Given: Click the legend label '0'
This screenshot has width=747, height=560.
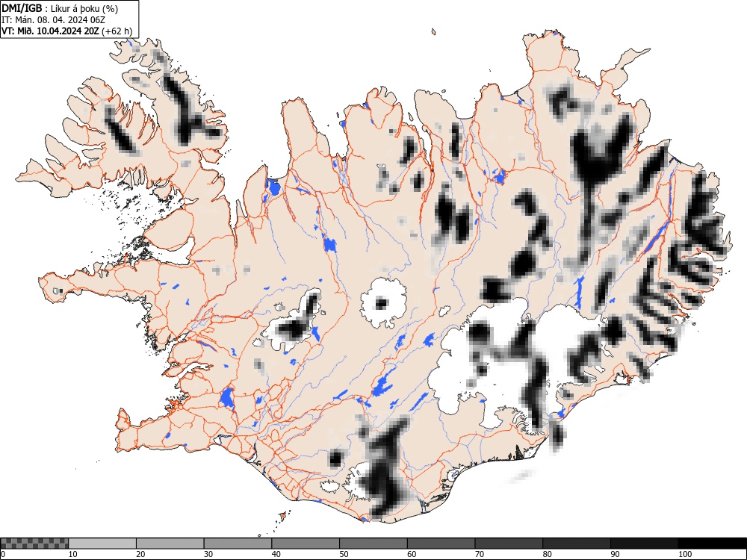Looking at the screenshot, I should [3, 554].
